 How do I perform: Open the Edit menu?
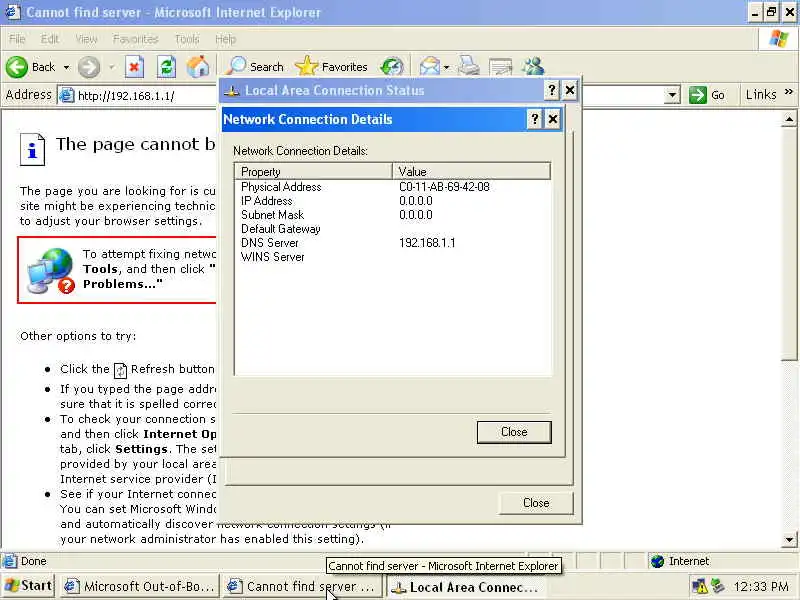pos(49,39)
